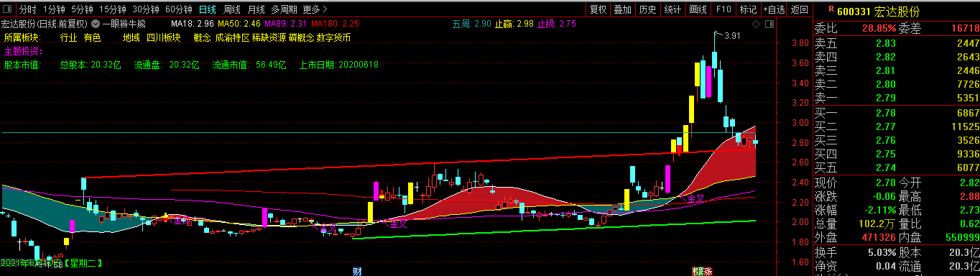Viewport: 980px width, 276px height.
Task: Add stock via +自选 button
Action: click(x=774, y=9)
